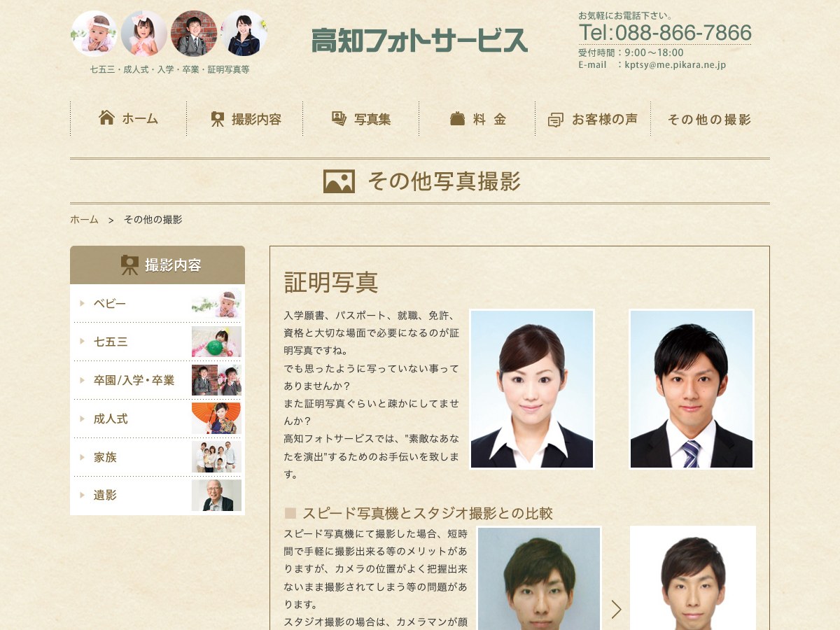Click the arrow marker beside 成人式
840x630 pixels.
coord(83,419)
